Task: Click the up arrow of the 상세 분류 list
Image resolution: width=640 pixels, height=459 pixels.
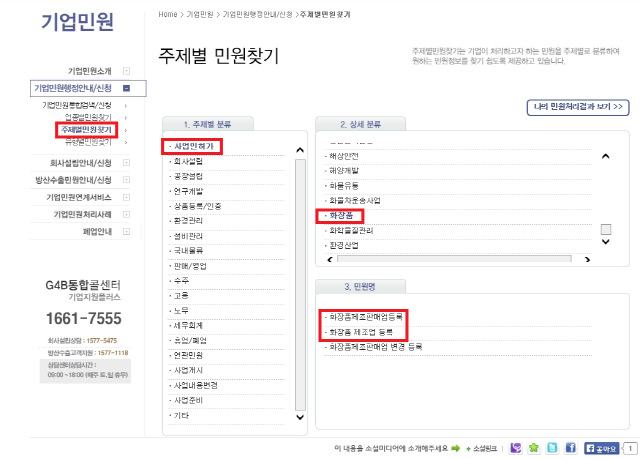Action: 606,156
